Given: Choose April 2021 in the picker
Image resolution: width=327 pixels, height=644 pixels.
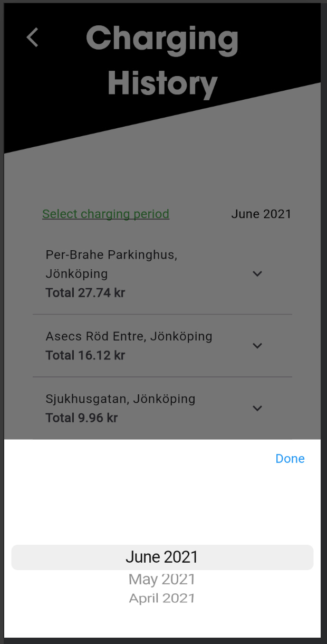Looking at the screenshot, I should (x=162, y=598).
